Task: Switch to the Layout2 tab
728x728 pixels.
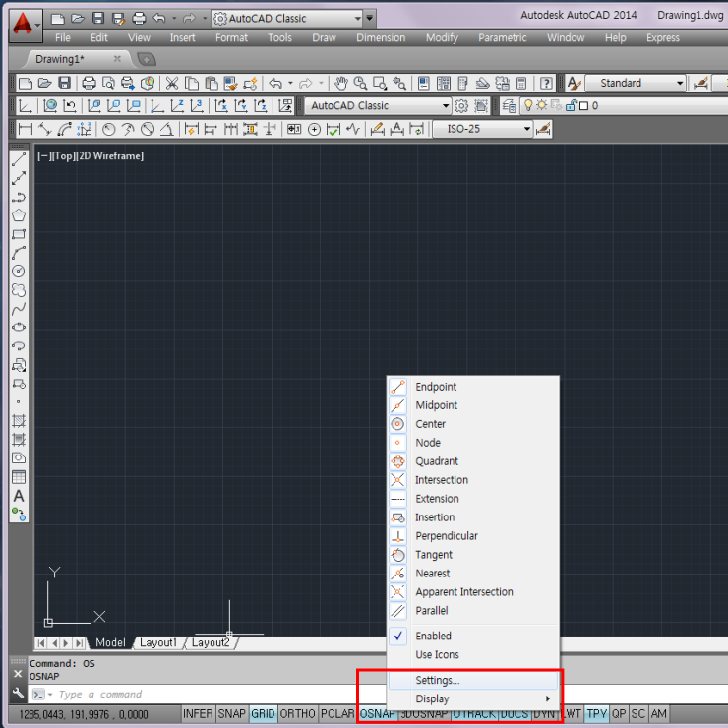Action: [211, 642]
